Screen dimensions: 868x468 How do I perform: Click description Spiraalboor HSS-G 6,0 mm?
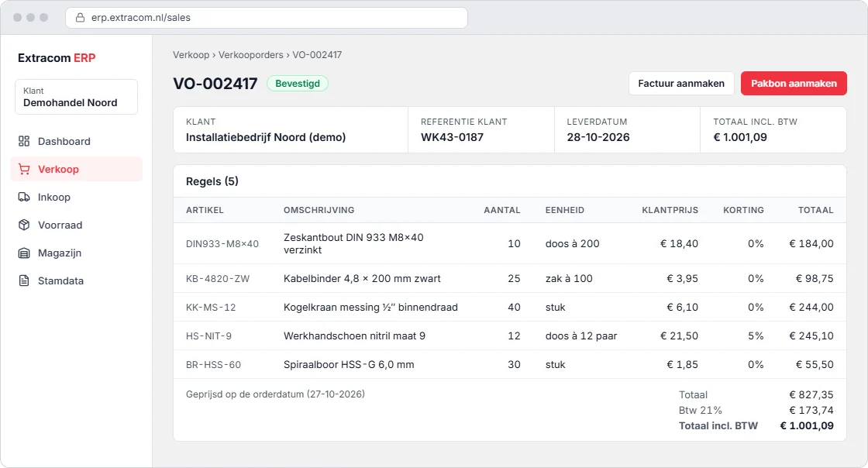click(349, 365)
